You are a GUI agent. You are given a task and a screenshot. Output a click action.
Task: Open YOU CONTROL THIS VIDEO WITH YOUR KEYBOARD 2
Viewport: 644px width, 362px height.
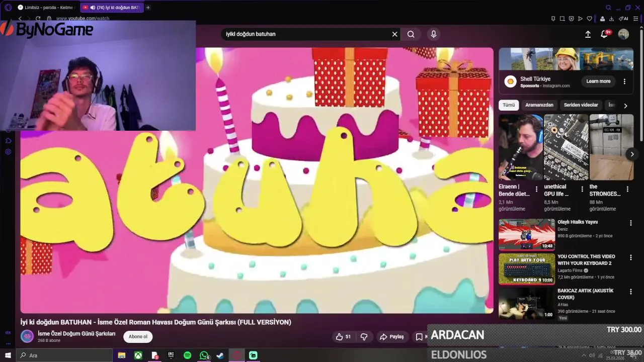pos(586,260)
